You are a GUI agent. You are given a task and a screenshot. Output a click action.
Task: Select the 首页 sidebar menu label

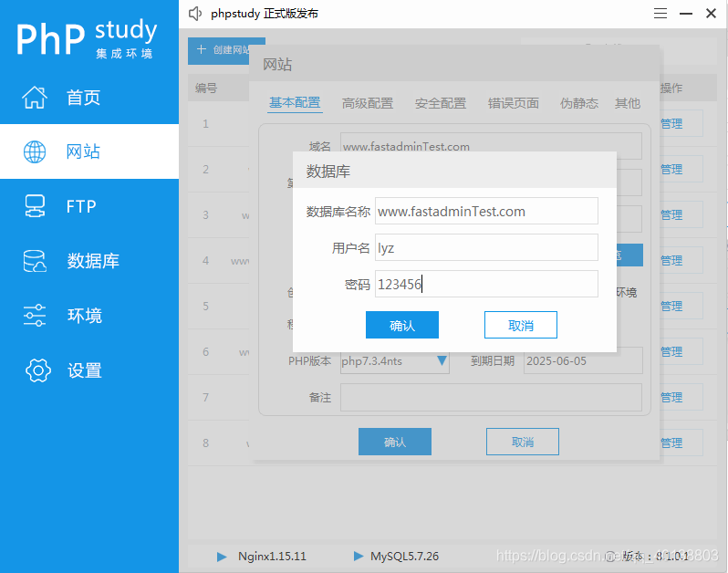[x=83, y=98]
